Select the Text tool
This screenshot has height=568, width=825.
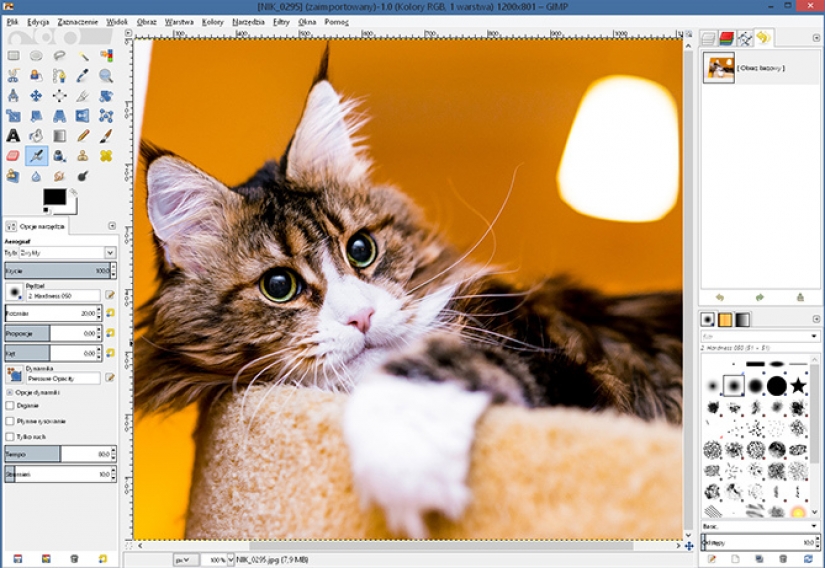pyautogui.click(x=13, y=135)
